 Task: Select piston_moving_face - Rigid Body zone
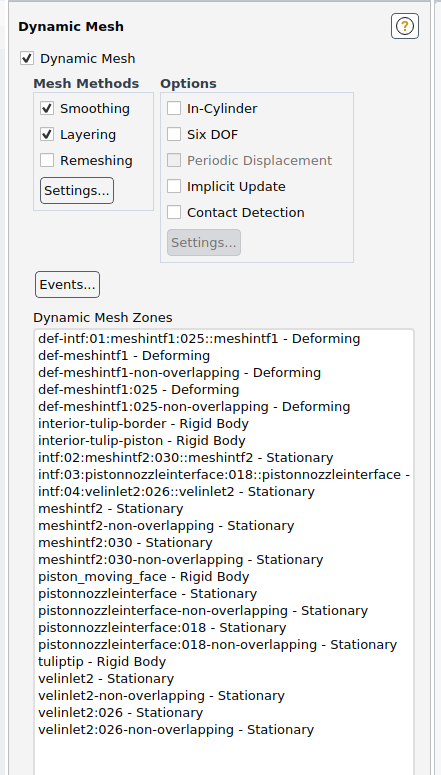click(x=143, y=577)
